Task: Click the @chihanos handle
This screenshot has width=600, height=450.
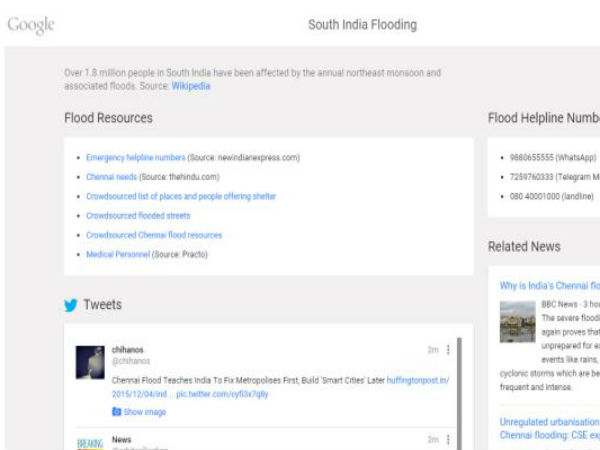Action: [x=131, y=361]
